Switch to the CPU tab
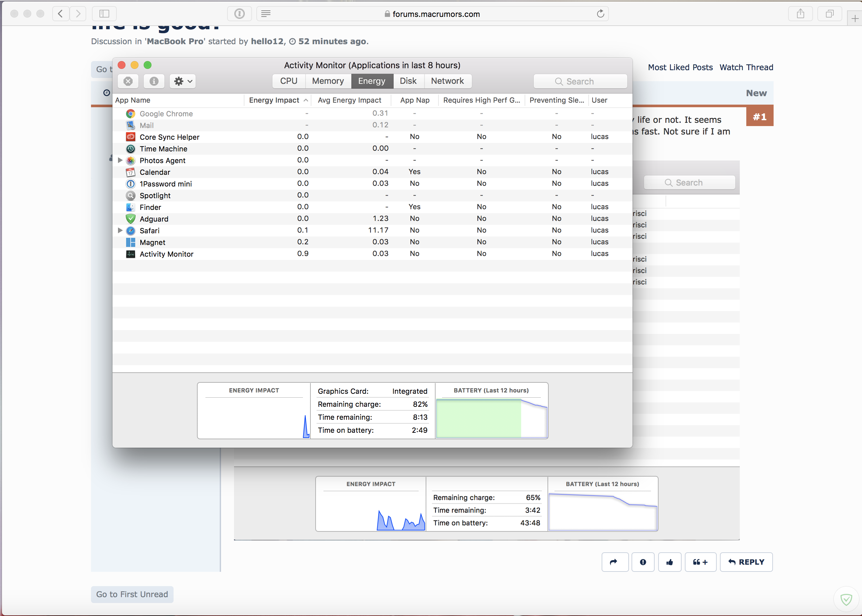The height and width of the screenshot is (616, 862). tap(288, 81)
